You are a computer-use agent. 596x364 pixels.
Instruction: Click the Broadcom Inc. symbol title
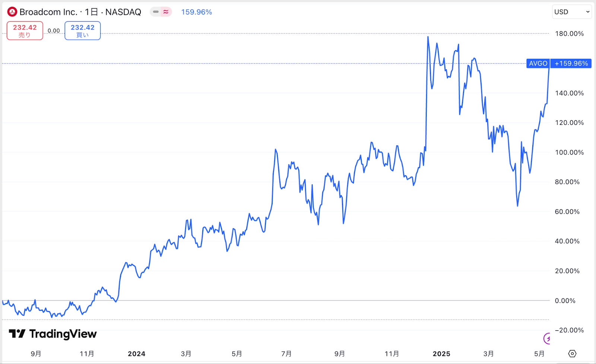click(48, 12)
